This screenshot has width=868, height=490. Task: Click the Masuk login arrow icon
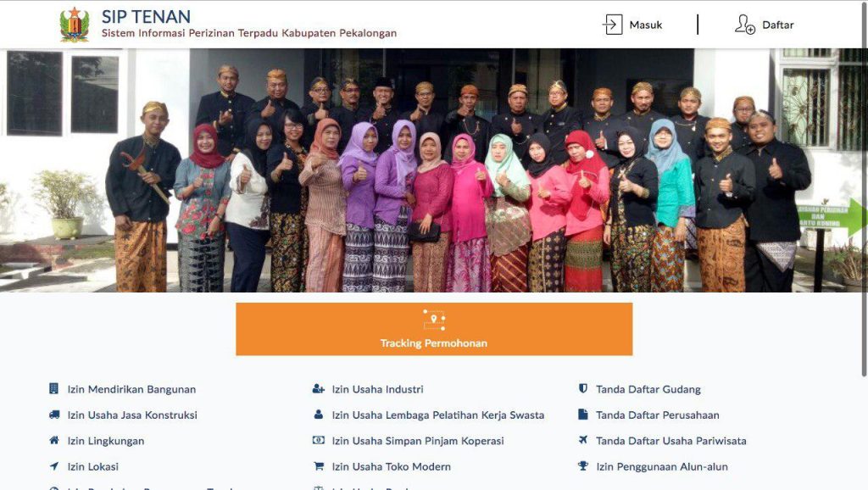612,25
